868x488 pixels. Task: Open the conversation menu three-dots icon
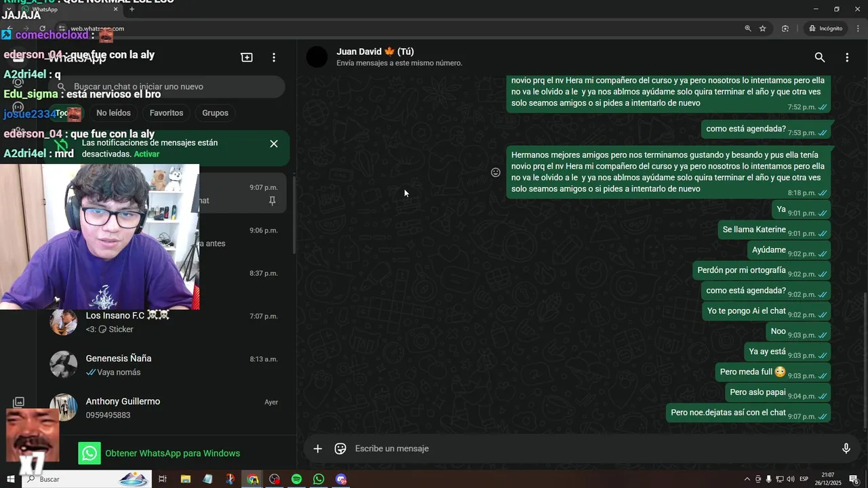coord(847,58)
